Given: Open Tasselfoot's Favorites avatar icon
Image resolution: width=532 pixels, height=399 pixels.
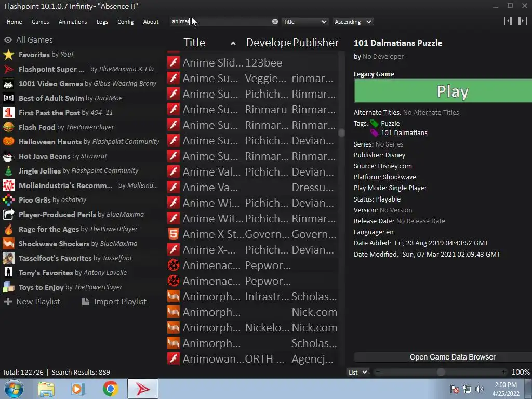Looking at the screenshot, I should click(8, 258).
